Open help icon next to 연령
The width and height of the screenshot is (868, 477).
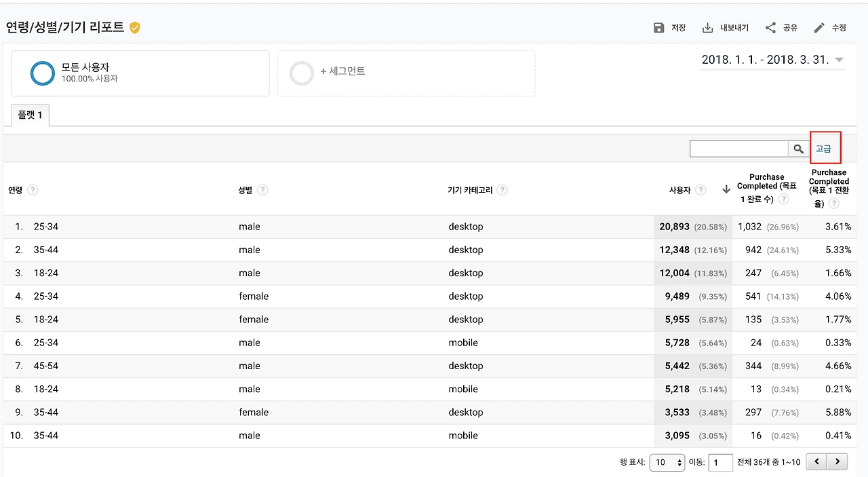click(33, 190)
